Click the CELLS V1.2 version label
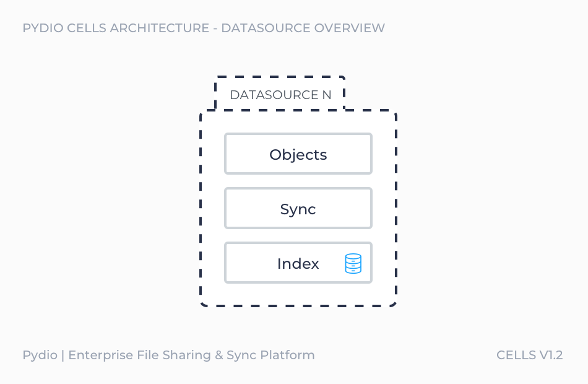 coord(529,355)
